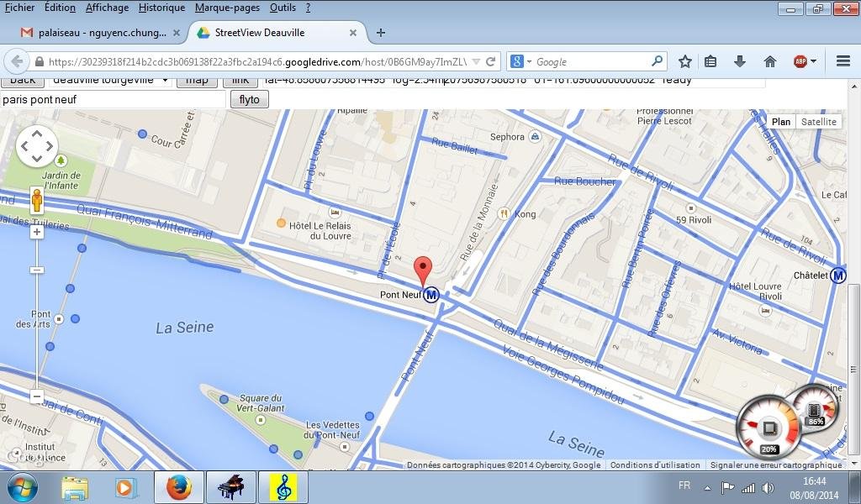Open the Firefox hamburger menu
The width and height of the screenshot is (861, 504).
click(x=842, y=60)
